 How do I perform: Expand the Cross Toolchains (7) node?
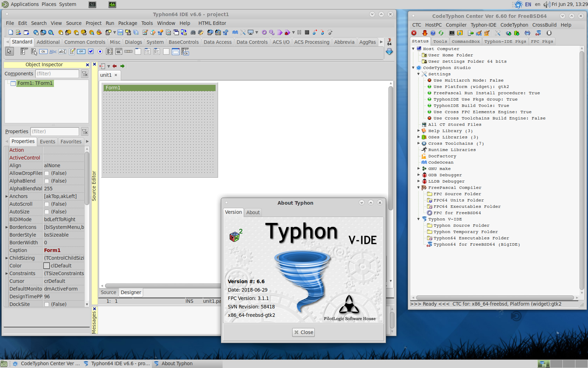pos(419,143)
